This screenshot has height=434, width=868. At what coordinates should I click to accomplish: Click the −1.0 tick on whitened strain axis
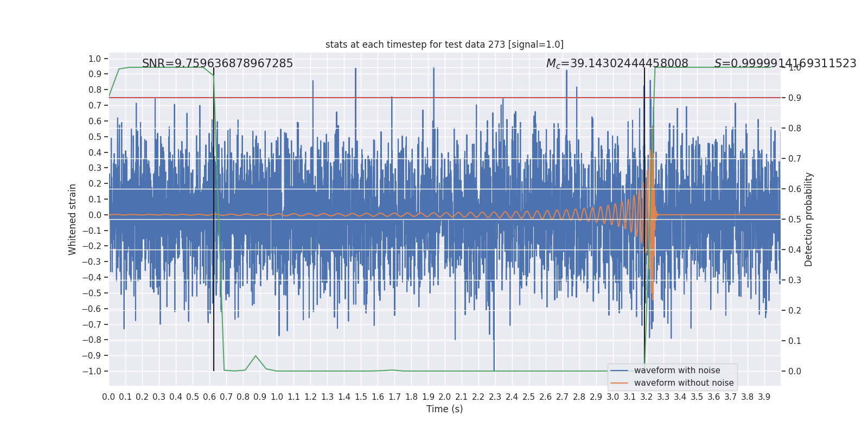[x=92, y=371]
